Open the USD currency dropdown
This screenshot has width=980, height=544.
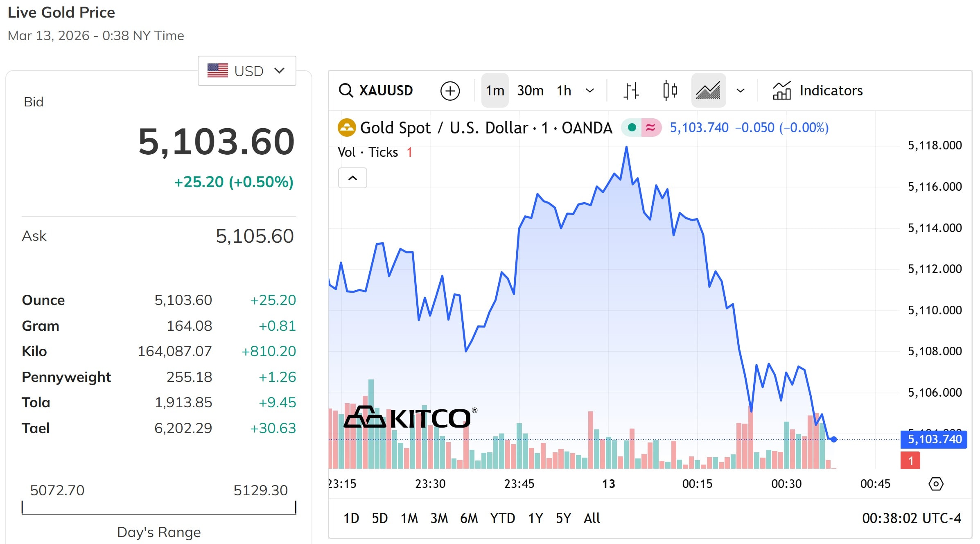point(247,71)
